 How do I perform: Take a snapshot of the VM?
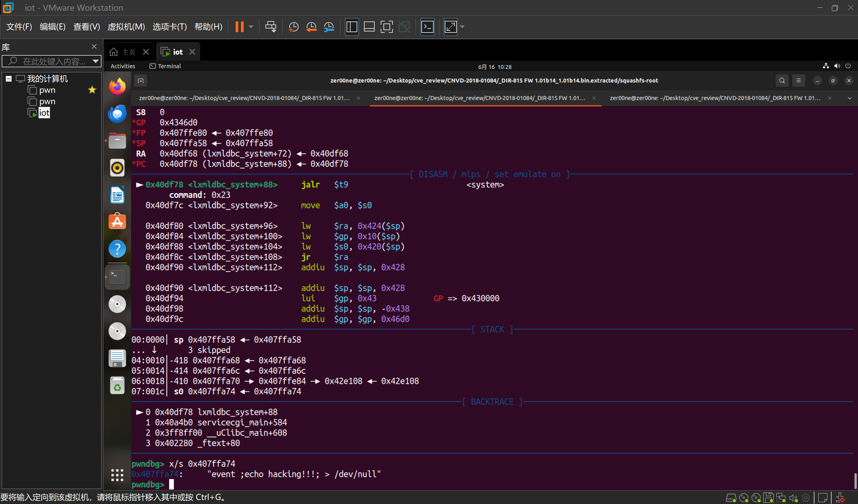click(x=293, y=26)
